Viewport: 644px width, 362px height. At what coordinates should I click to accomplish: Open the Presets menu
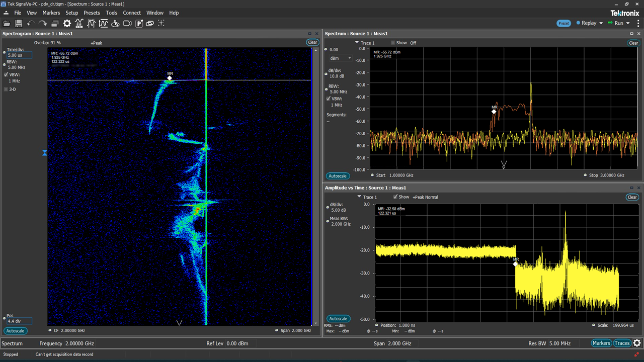tap(92, 13)
